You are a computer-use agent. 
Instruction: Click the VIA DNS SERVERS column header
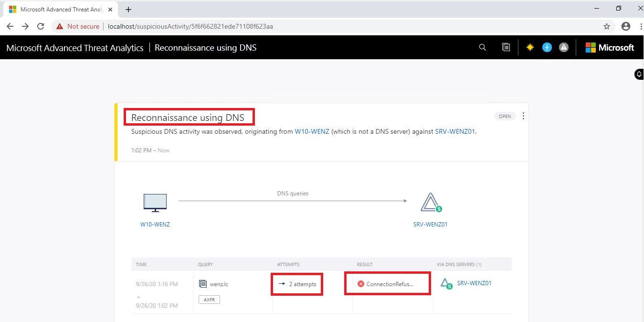pos(459,264)
